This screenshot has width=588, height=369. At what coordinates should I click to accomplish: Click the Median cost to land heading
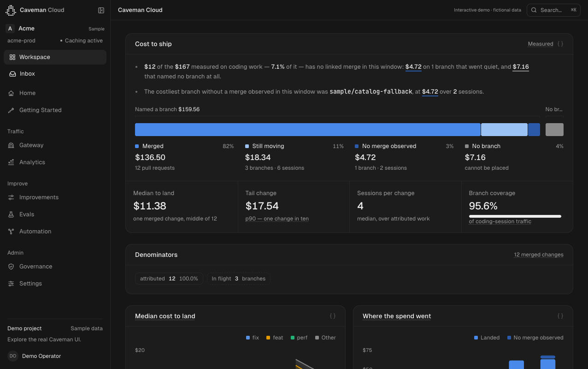pos(165,316)
